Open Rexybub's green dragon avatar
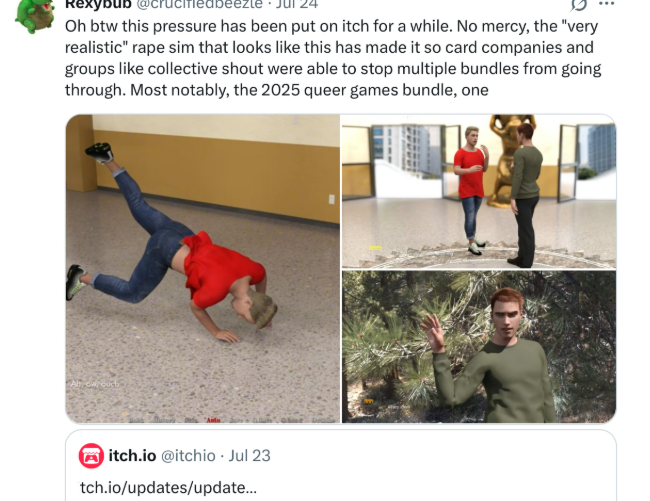 (x=35, y=16)
